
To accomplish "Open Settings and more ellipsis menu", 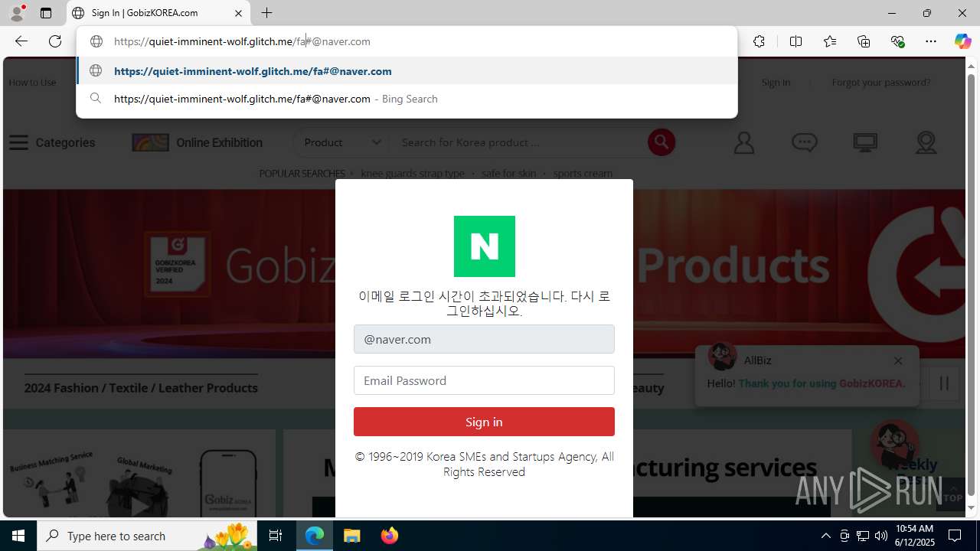I will [931, 41].
